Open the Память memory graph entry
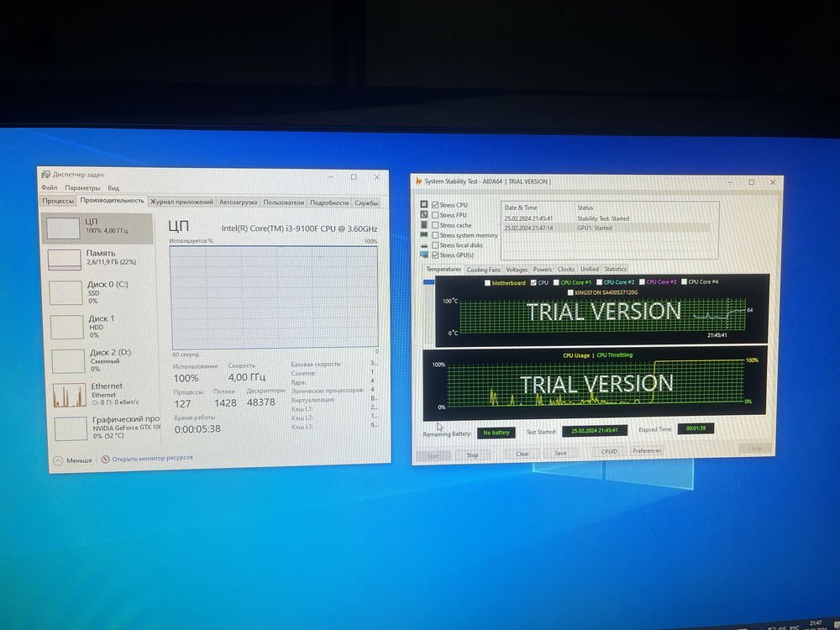The height and width of the screenshot is (630, 840). (100, 258)
